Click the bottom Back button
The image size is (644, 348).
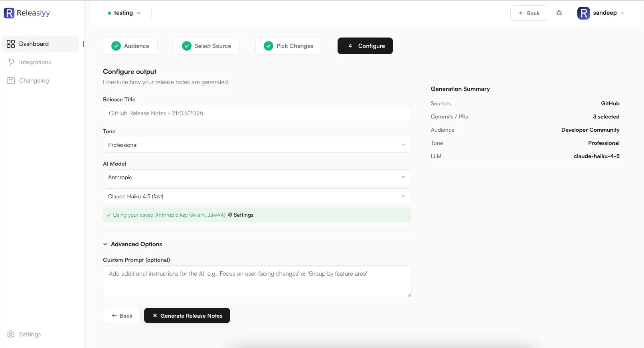click(x=122, y=316)
